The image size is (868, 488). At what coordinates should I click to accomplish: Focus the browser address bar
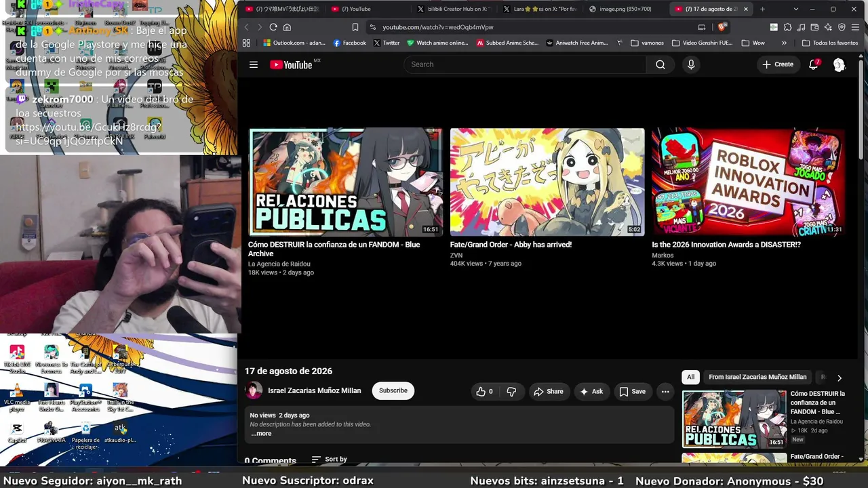538,27
